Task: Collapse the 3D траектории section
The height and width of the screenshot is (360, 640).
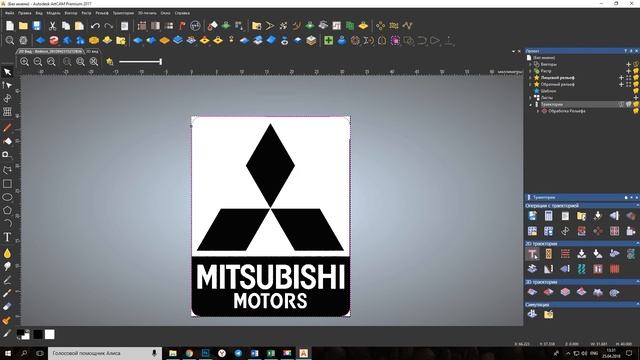Action: (637, 282)
